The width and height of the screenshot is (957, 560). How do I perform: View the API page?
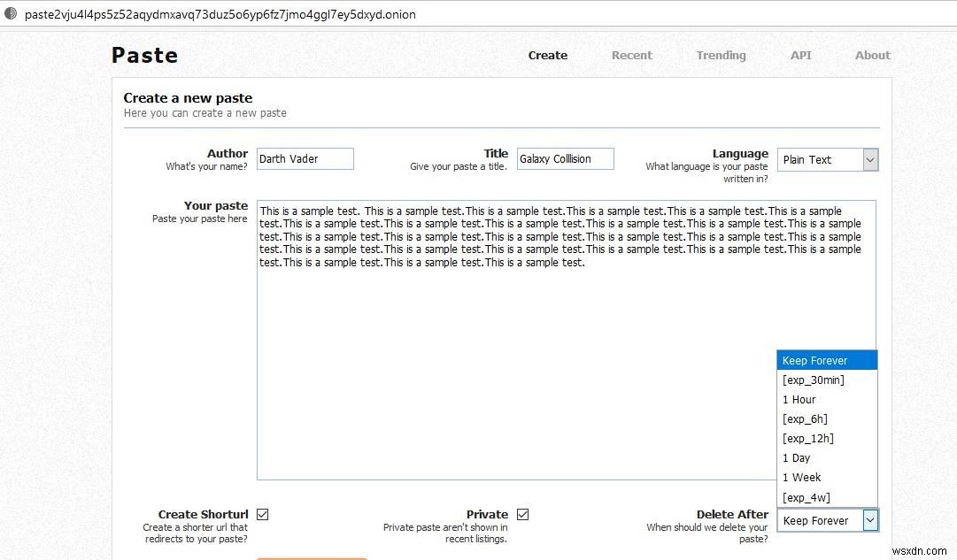(800, 55)
